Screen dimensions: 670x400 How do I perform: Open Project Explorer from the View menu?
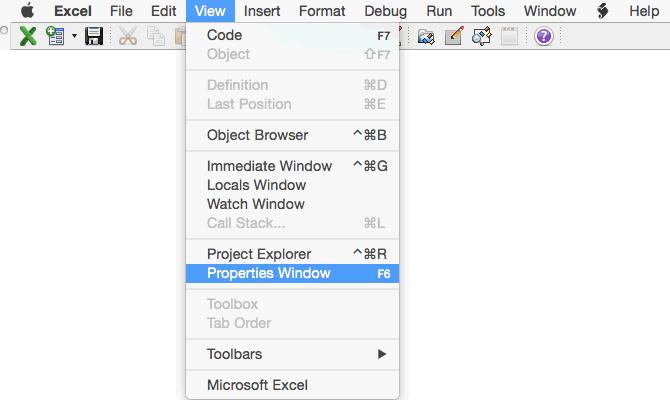[x=293, y=254]
